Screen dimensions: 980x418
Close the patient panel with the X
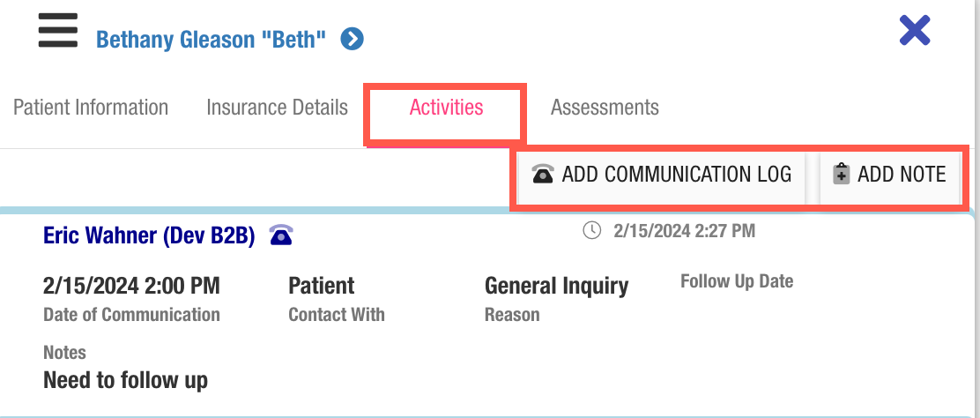[x=915, y=32]
